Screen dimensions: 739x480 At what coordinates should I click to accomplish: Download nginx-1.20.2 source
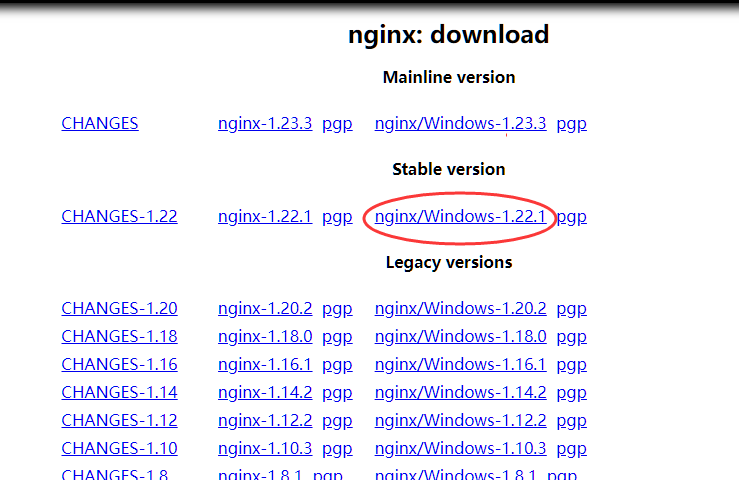(265, 308)
